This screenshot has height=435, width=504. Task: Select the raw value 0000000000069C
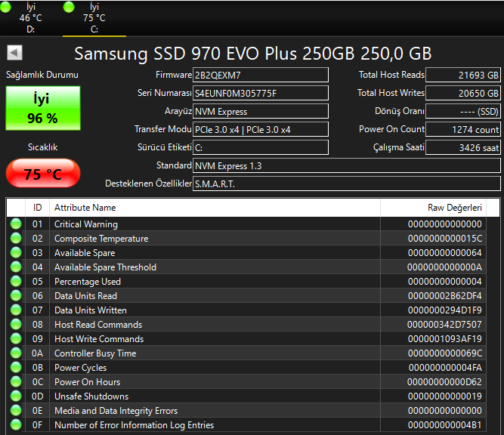tap(445, 353)
